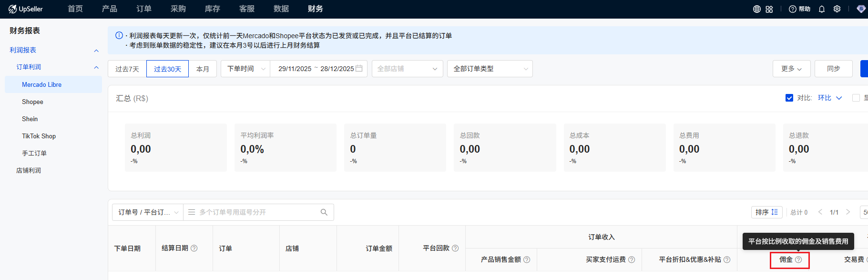The image size is (868, 280).
Task: Open the 订单 top menu
Action: pos(143,9)
